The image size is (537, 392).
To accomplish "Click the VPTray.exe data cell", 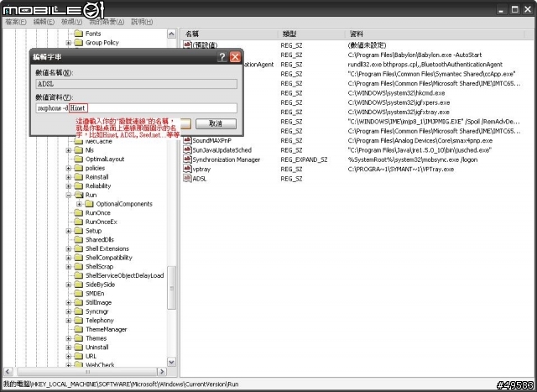I will [x=401, y=170].
